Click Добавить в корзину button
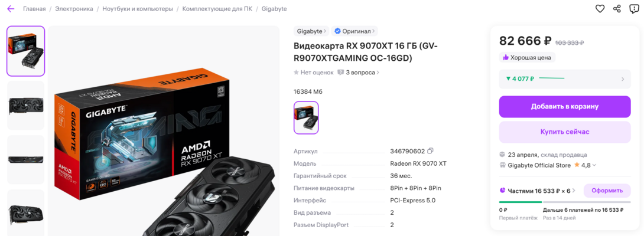 tap(565, 107)
